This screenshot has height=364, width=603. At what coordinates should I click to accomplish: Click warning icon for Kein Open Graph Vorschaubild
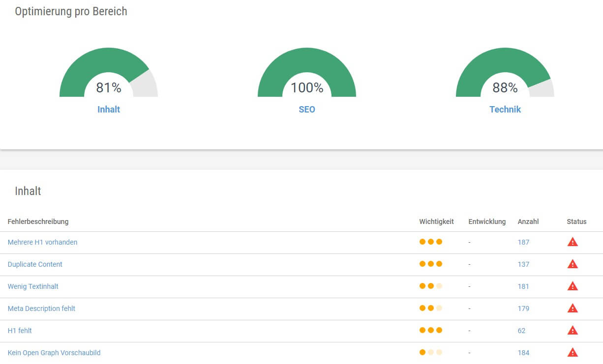(573, 352)
